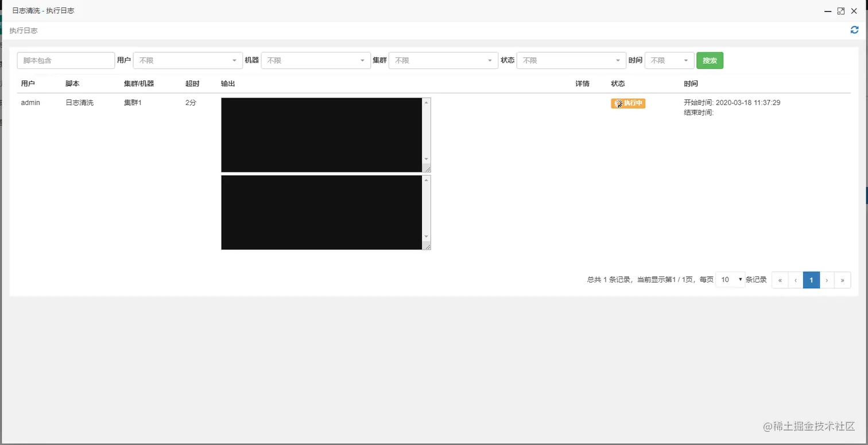Image resolution: width=868 pixels, height=445 pixels.
Task: Click scroll-up arrow of upper output box
Action: 426,102
